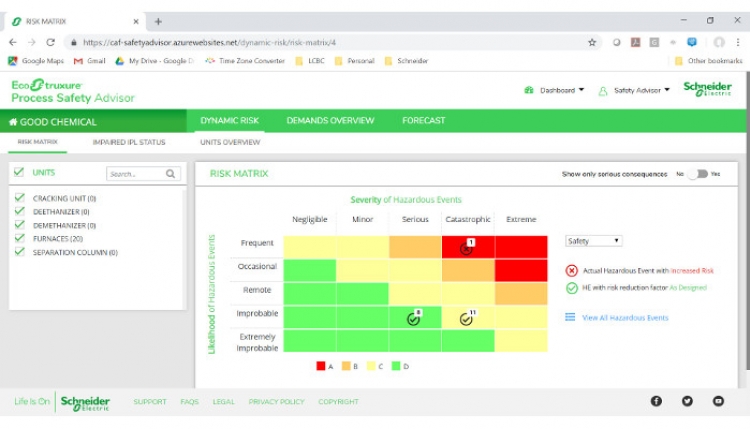Open a new browser tab with the plus icon

[158, 22]
